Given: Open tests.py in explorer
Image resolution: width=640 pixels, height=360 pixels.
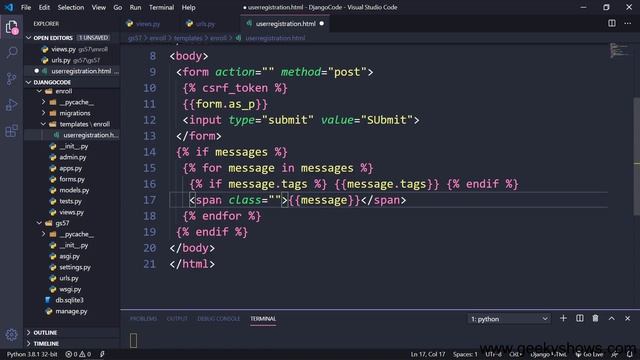Looking at the screenshot, I should coord(72,201).
